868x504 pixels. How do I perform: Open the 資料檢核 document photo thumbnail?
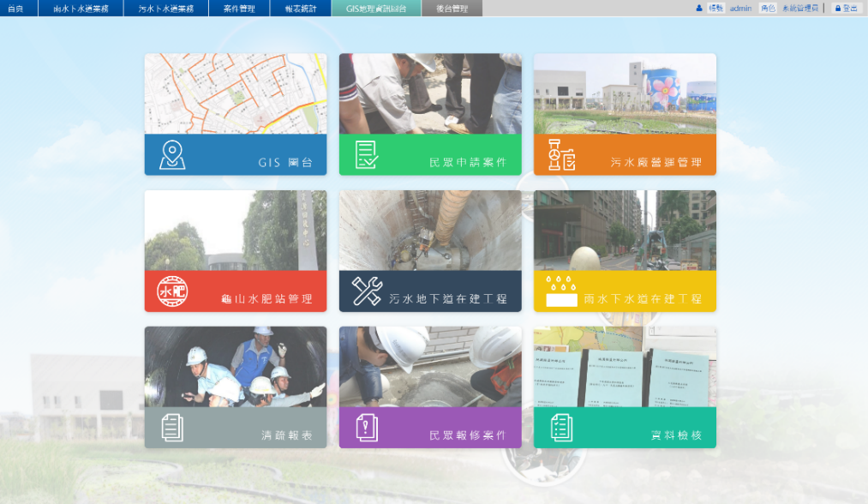(x=625, y=367)
